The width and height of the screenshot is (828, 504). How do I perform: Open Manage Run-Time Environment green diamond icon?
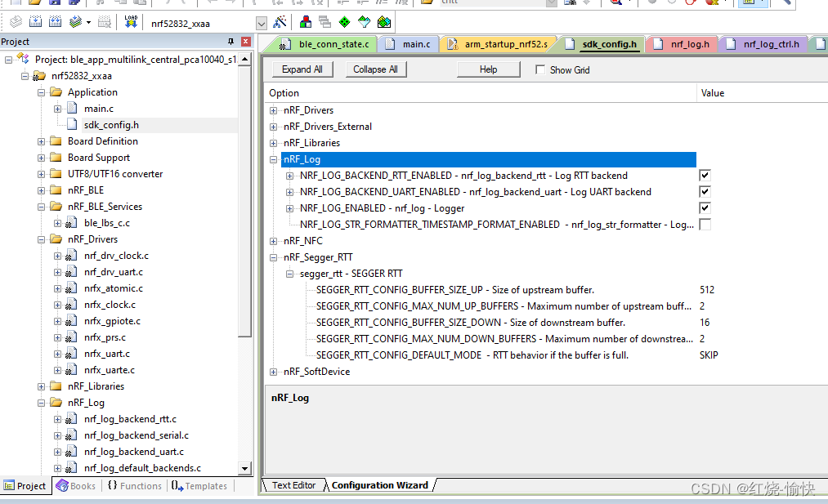[344, 22]
